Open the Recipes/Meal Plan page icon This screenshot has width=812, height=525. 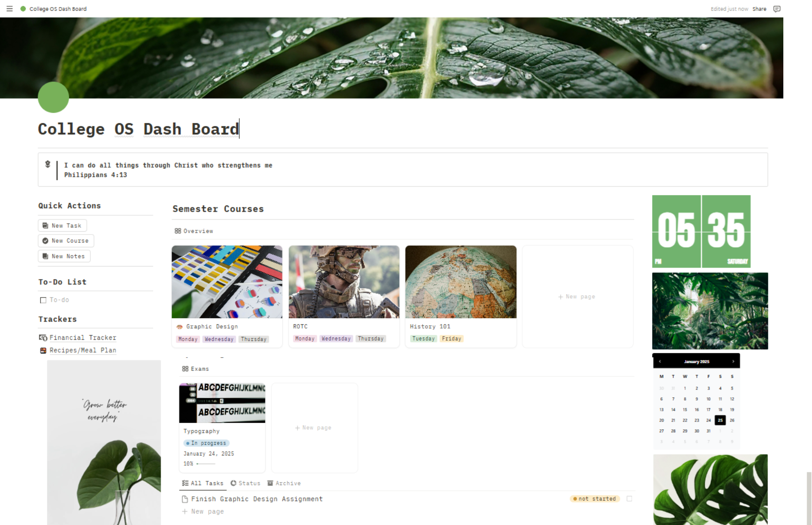(x=43, y=350)
